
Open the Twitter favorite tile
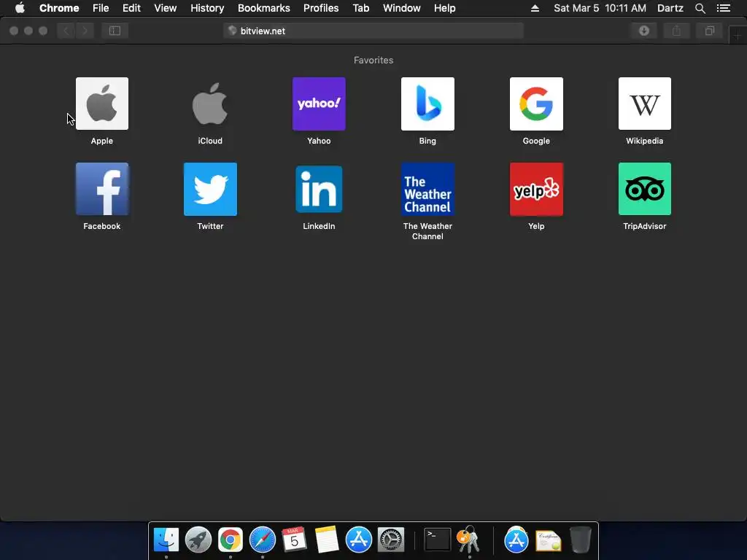[x=210, y=189]
